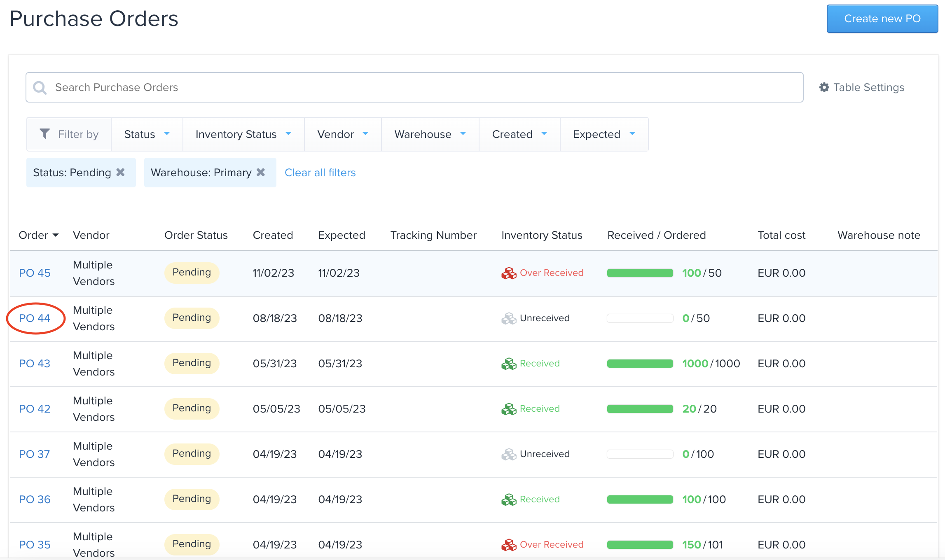Click Create new PO button
Screen dimensions: 945x560
882,19
